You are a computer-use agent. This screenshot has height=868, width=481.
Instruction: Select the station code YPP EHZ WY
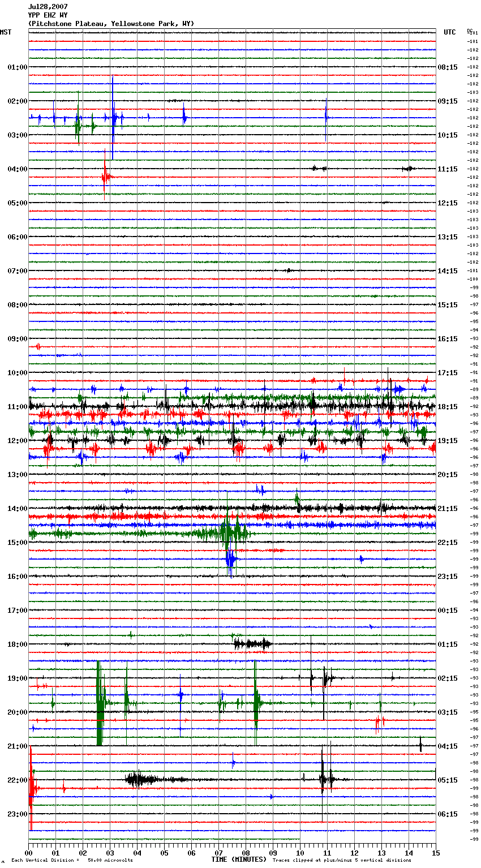click(48, 15)
